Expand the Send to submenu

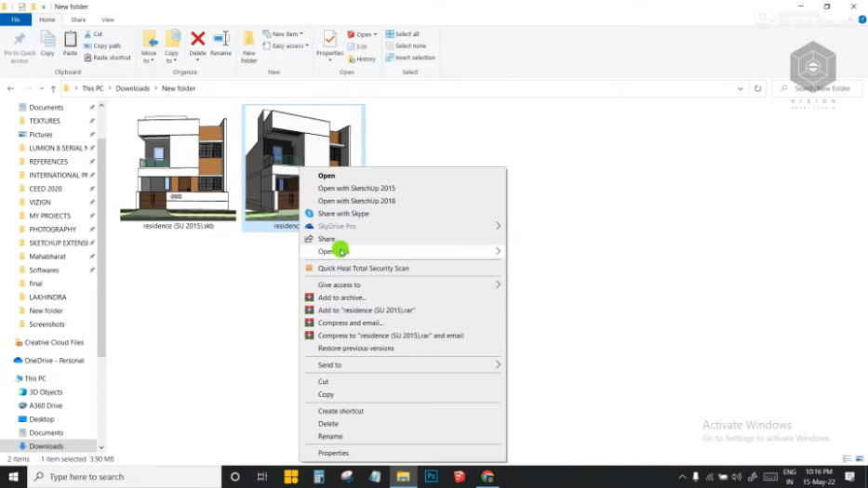pyautogui.click(x=498, y=364)
